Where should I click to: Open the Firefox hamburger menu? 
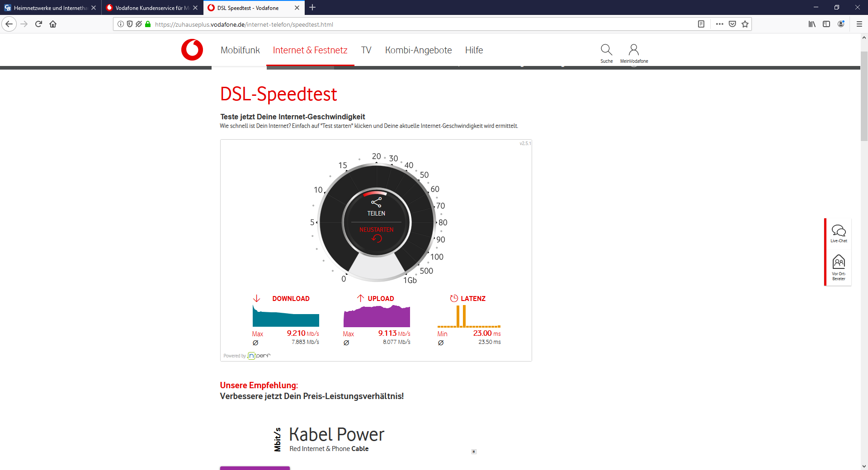[x=859, y=24]
